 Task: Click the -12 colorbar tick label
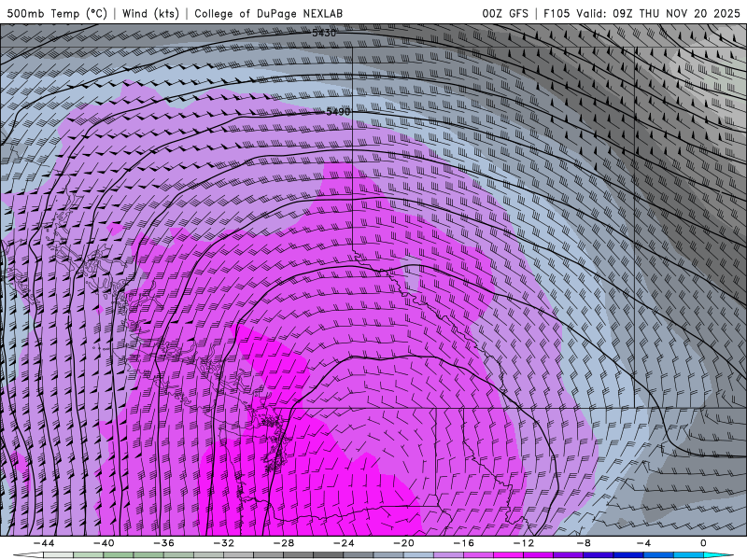coord(524,543)
